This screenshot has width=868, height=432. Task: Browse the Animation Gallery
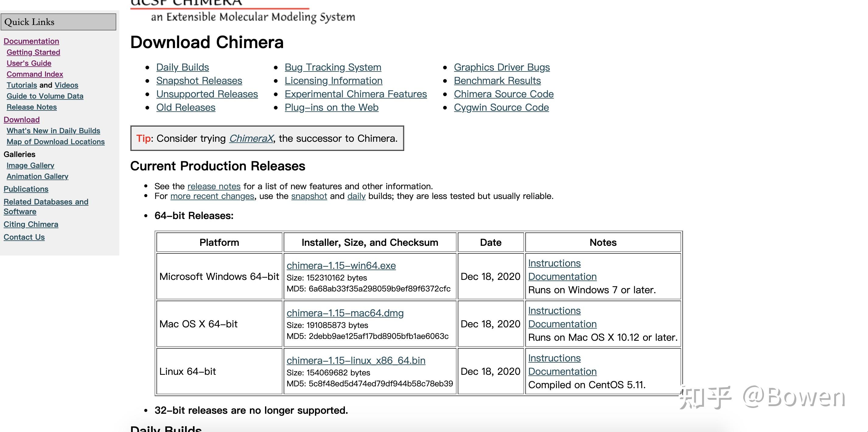point(37,176)
